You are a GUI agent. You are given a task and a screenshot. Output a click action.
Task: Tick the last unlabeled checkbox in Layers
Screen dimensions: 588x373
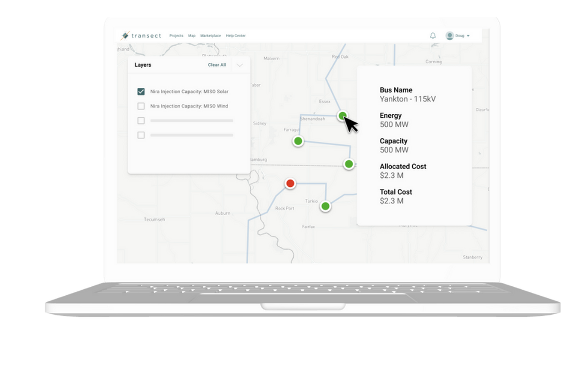point(141,135)
